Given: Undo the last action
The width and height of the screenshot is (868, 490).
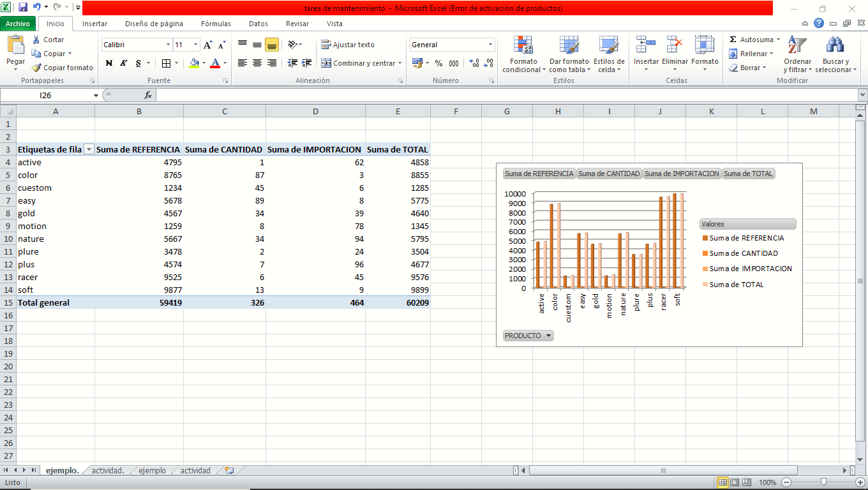Looking at the screenshot, I should click(x=36, y=8).
